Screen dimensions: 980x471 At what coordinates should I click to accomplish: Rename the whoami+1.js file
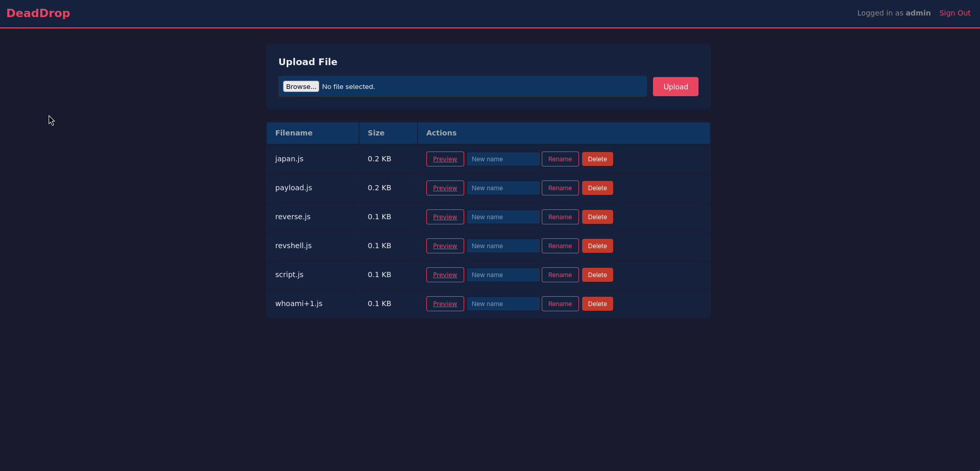coord(560,304)
